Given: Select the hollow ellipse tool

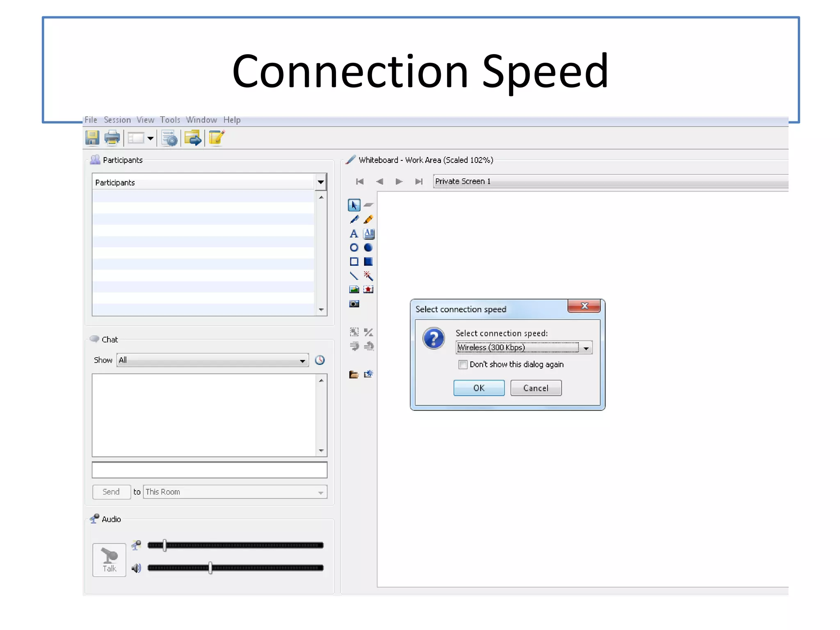Looking at the screenshot, I should pyautogui.click(x=354, y=248).
